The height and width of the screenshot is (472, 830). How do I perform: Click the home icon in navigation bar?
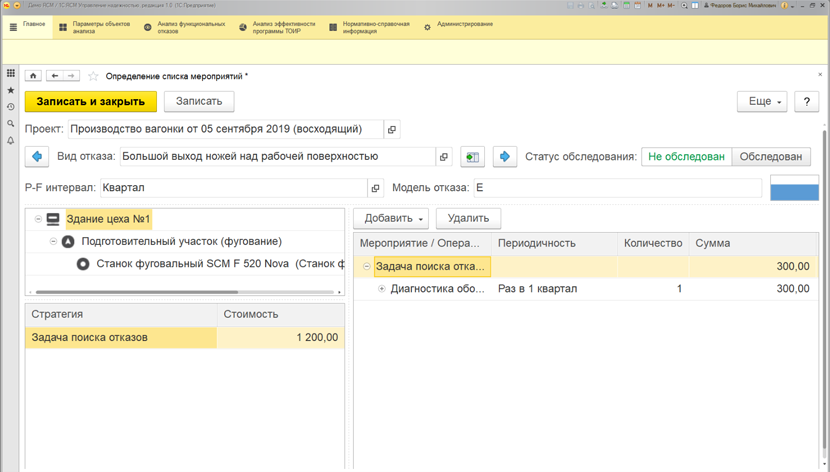pos(33,76)
